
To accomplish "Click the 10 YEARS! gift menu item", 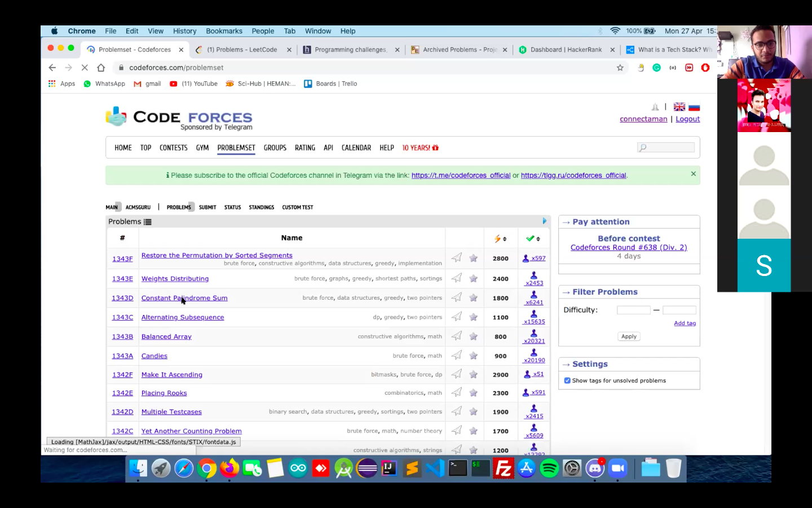I will 420,148.
